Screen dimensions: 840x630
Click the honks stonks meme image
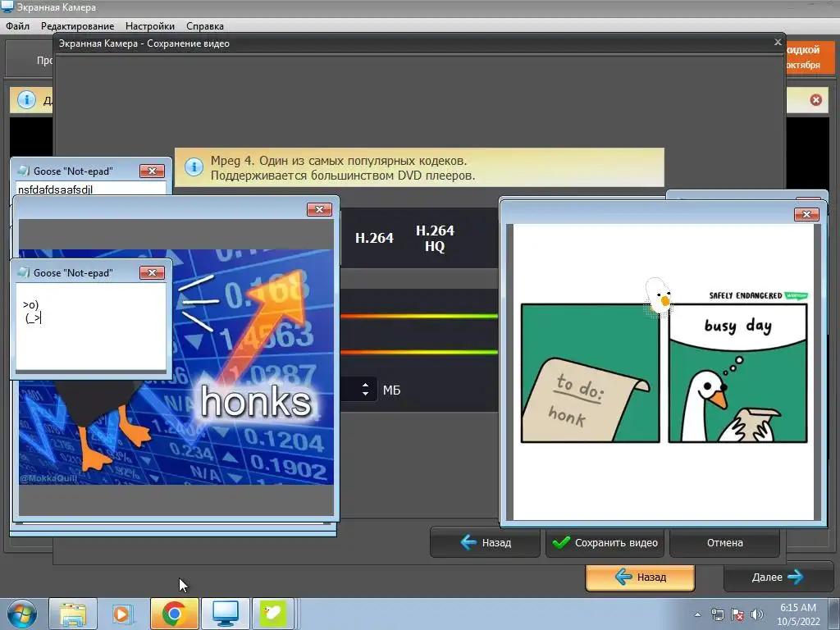click(x=176, y=367)
